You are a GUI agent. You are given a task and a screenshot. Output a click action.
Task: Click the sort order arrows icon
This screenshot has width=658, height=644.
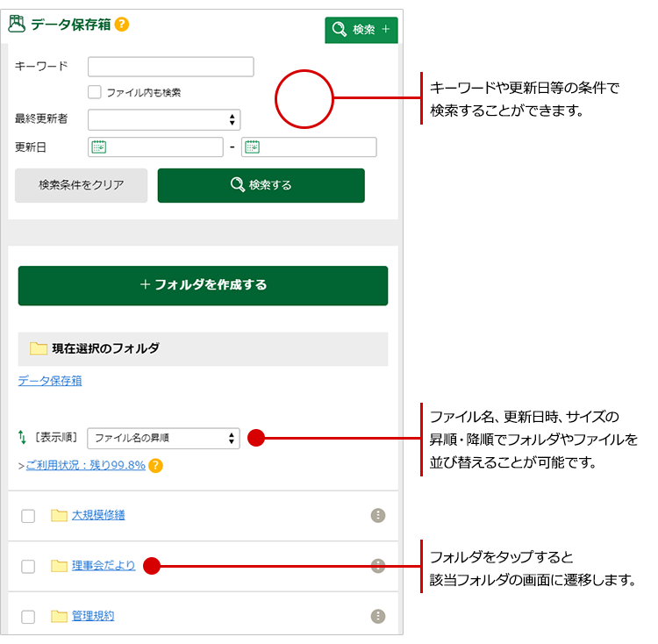pos(23,437)
